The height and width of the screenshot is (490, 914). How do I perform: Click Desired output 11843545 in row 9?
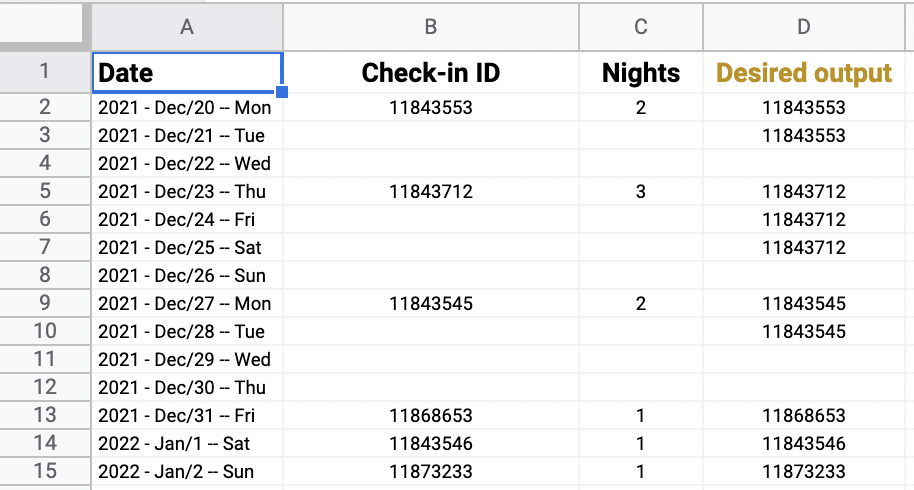coord(804,303)
